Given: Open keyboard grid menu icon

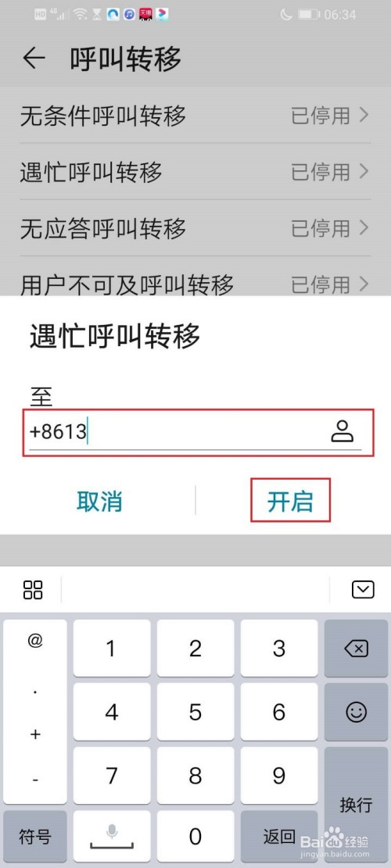Looking at the screenshot, I should coord(33,590).
